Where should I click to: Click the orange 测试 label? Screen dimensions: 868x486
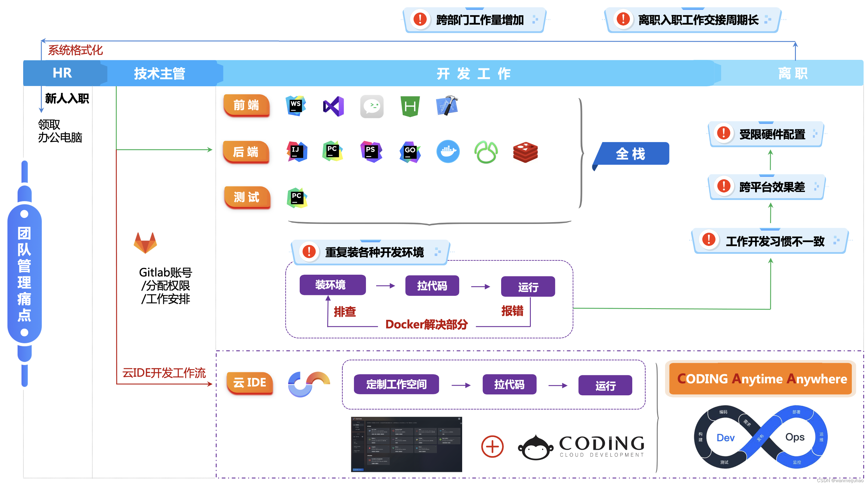coord(247,197)
